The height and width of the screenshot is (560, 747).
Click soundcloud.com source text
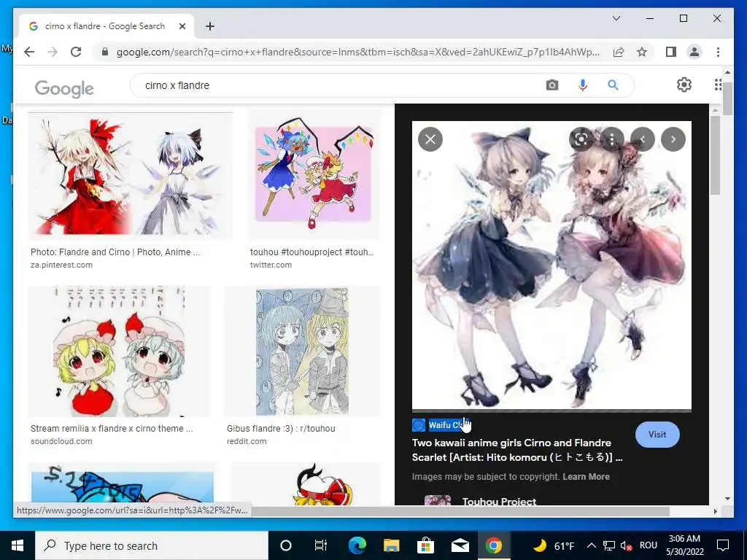(x=61, y=441)
